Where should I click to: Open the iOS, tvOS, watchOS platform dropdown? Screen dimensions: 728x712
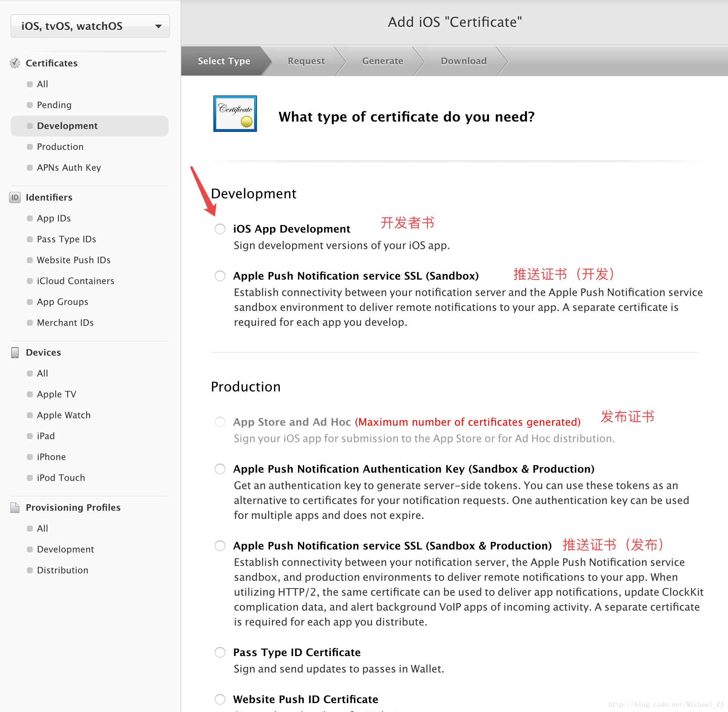[x=90, y=26]
